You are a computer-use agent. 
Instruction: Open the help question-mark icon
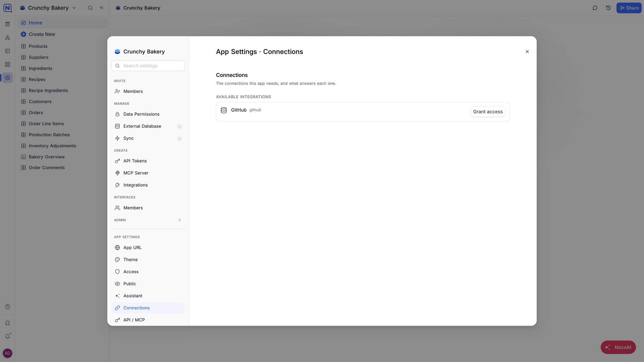pyautogui.click(x=7, y=307)
